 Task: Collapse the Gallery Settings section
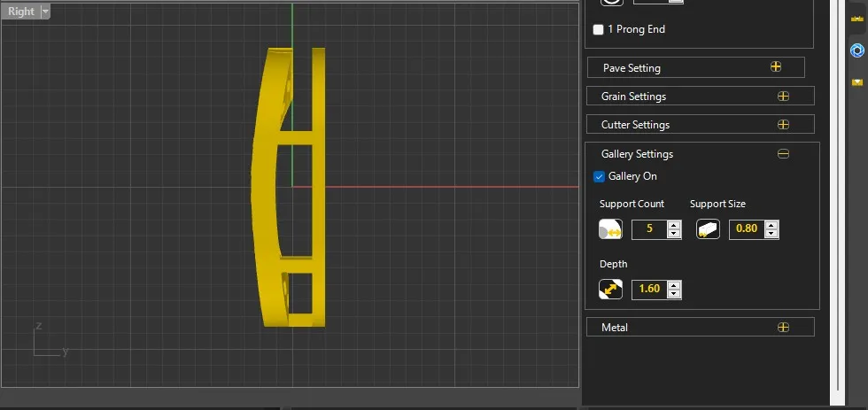(783, 154)
